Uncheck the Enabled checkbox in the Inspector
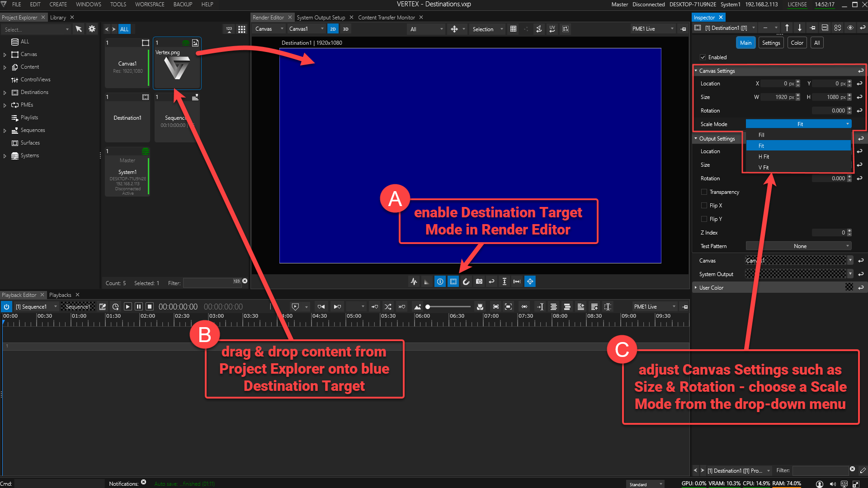The image size is (868, 488). [703, 57]
